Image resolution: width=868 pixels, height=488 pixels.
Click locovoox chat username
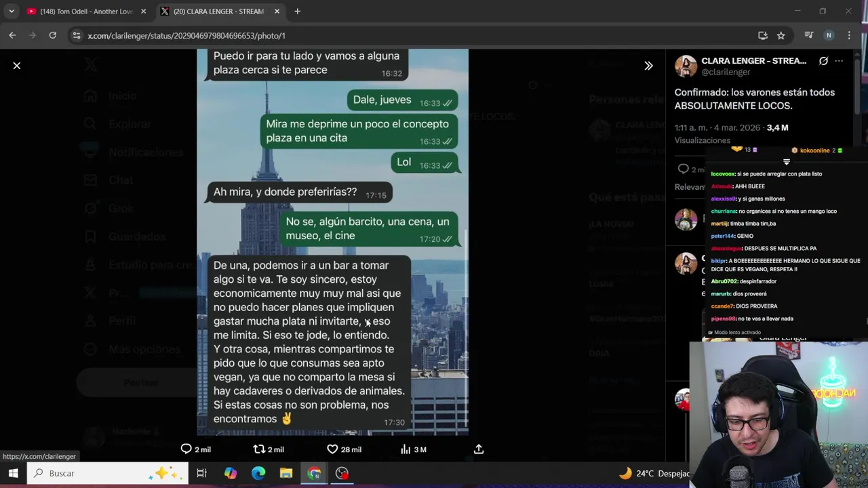(723, 174)
